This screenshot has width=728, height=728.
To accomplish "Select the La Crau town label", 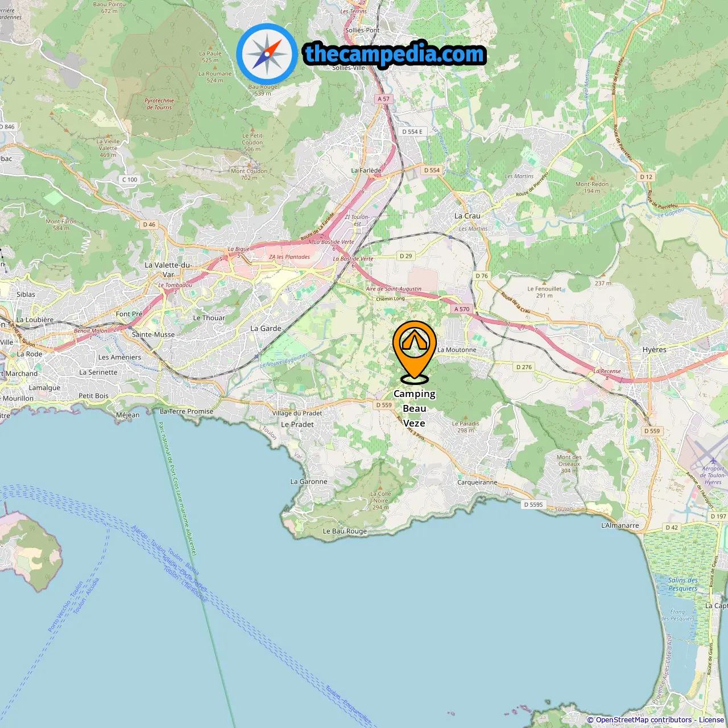I will [468, 216].
